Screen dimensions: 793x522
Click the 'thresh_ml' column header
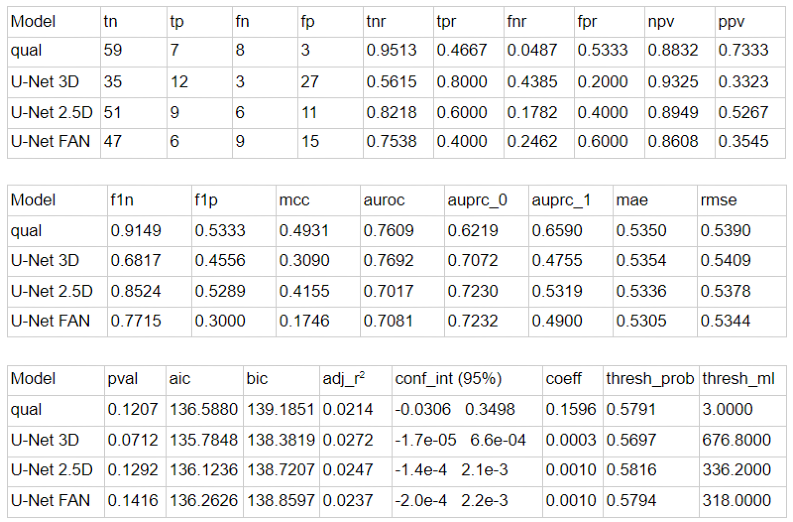(735, 379)
